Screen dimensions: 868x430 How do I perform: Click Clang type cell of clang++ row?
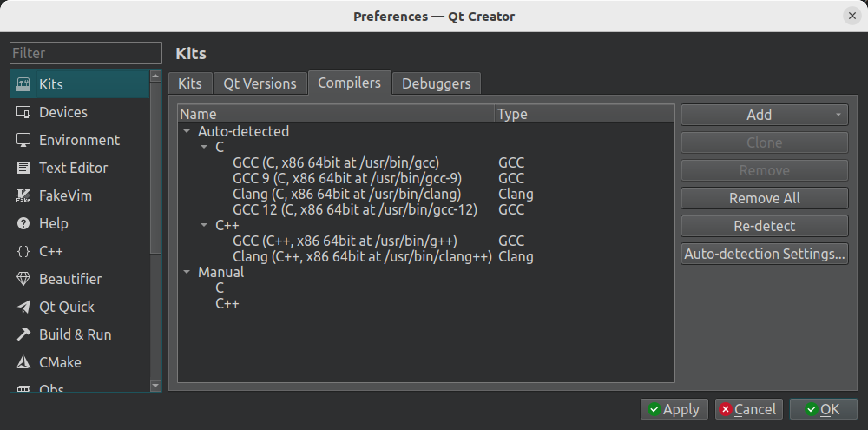(x=516, y=256)
